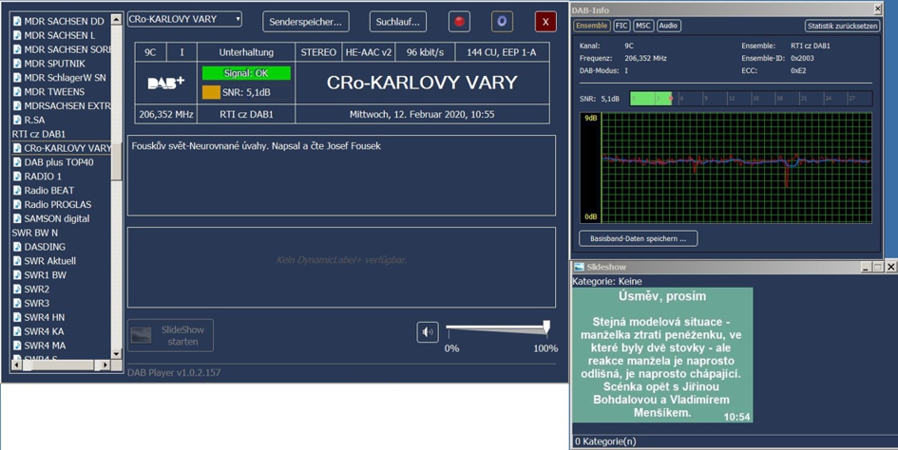Image resolution: width=898 pixels, height=450 pixels.
Task: Click the icon beside DASDING
Action: click(x=17, y=247)
